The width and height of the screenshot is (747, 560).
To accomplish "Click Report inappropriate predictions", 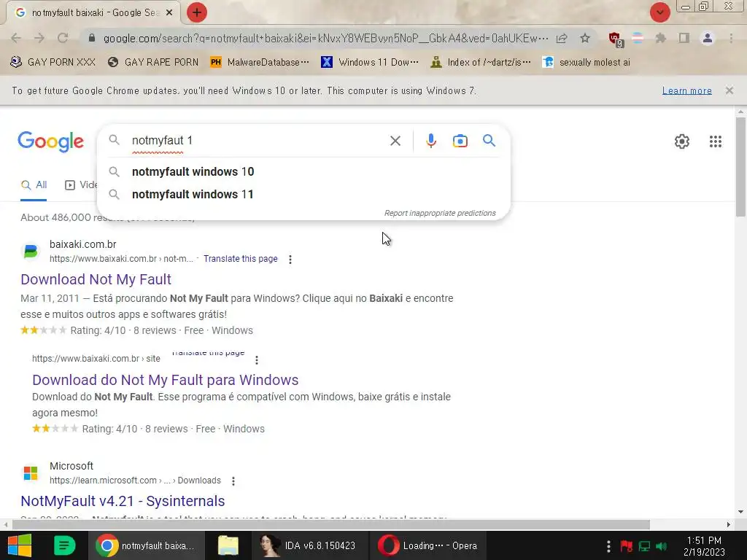I will point(440,213).
